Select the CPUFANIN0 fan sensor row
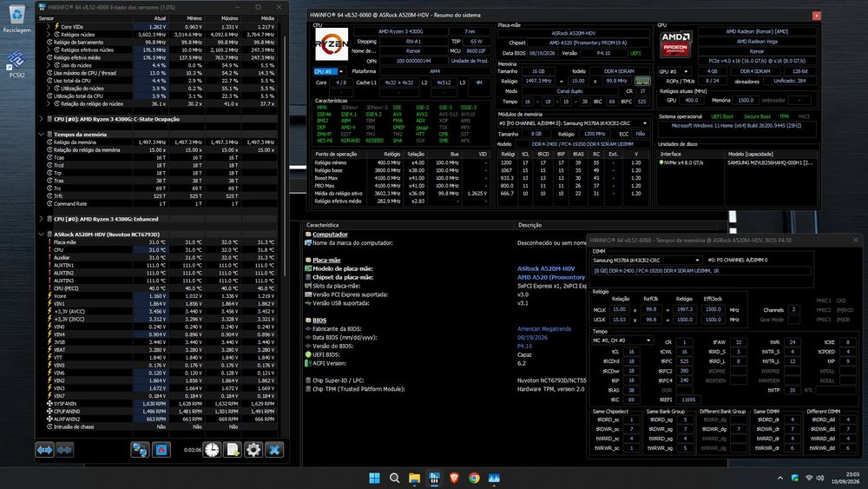This screenshot has width=868, height=489. pyautogui.click(x=156, y=412)
